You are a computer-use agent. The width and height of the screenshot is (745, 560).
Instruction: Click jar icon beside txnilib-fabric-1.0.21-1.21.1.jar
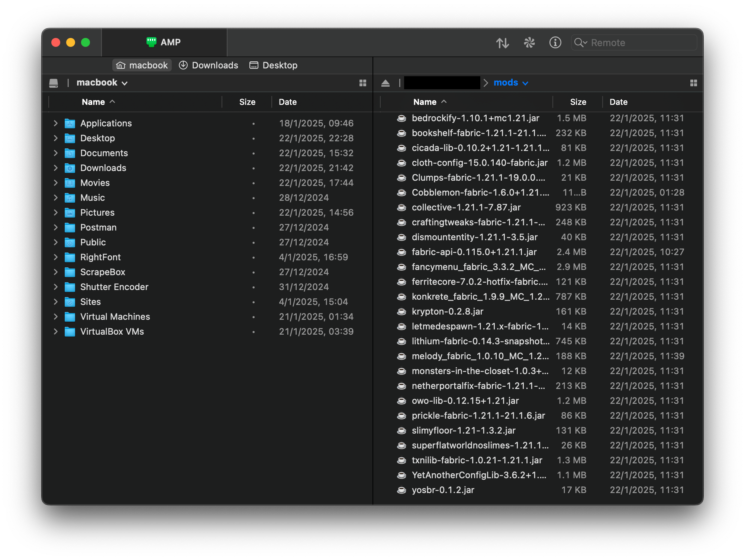click(x=401, y=460)
